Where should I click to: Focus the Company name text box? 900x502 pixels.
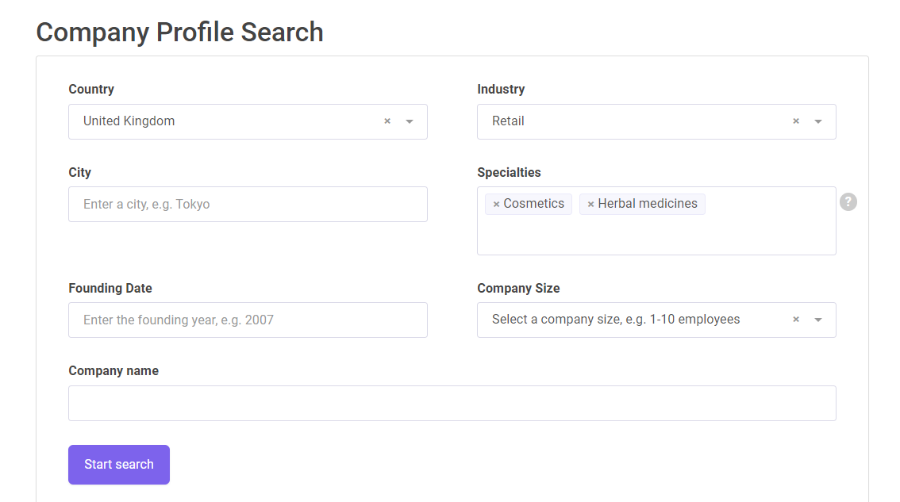pos(452,403)
